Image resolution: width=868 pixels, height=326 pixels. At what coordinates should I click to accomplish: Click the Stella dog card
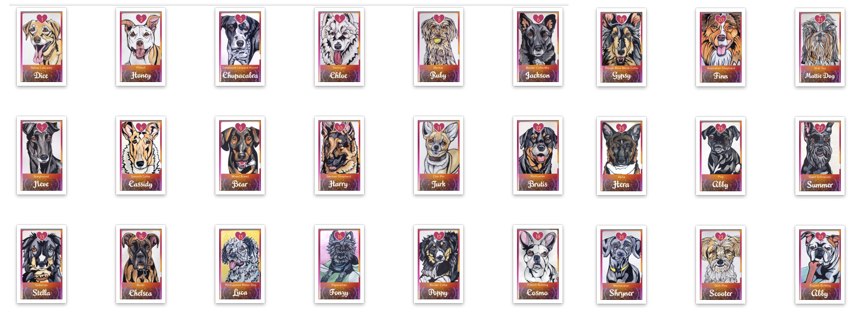tap(41, 264)
